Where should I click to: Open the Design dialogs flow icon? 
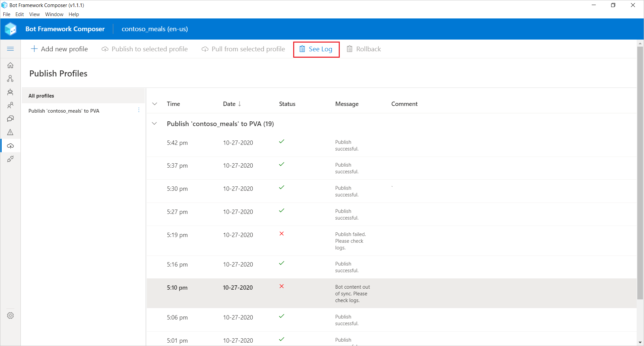10,78
